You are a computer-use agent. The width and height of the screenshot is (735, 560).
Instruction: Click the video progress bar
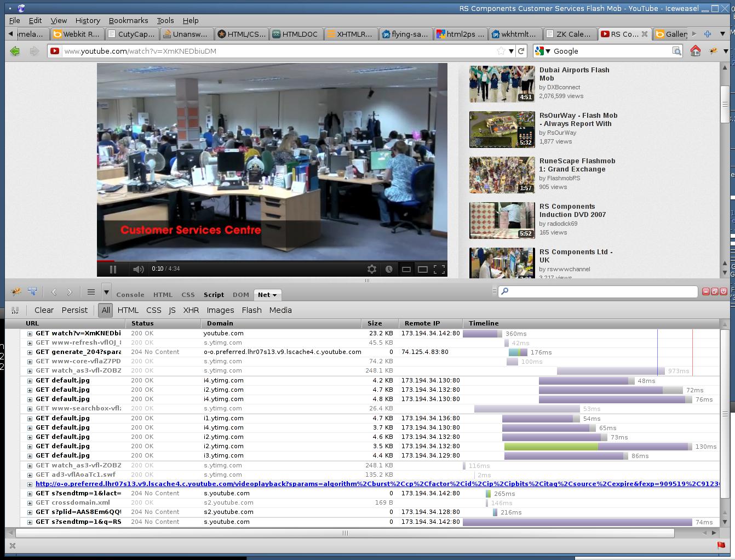[272, 261]
